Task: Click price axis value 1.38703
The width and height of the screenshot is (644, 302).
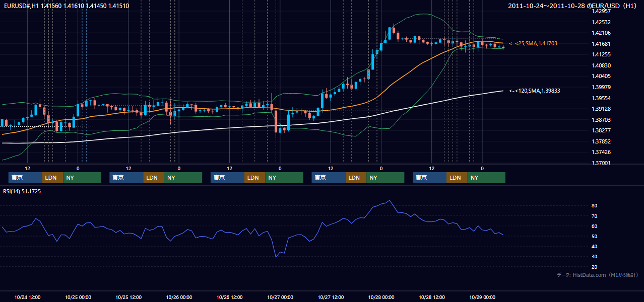Action: (601, 120)
